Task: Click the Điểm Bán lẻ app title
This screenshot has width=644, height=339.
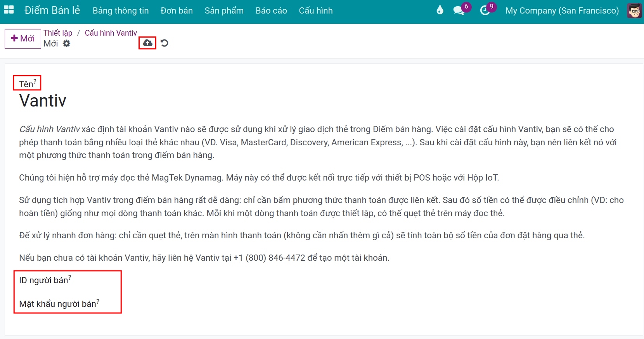Action: click(52, 10)
